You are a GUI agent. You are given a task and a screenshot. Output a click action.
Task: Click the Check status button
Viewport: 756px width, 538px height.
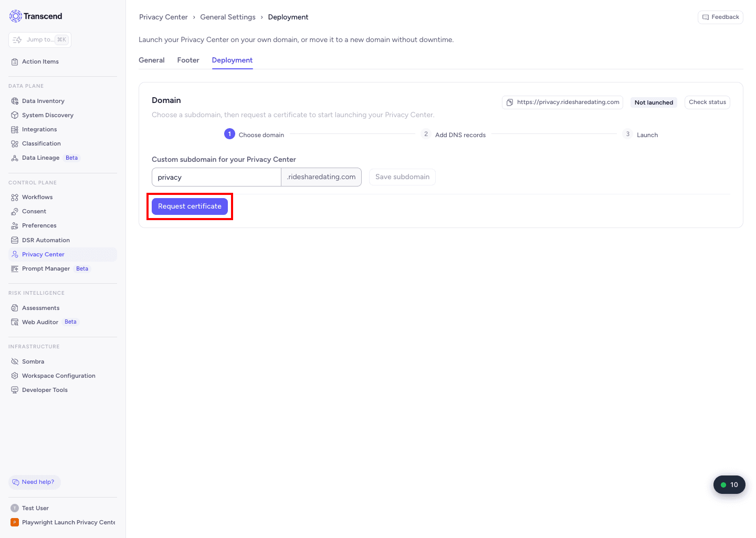(707, 102)
